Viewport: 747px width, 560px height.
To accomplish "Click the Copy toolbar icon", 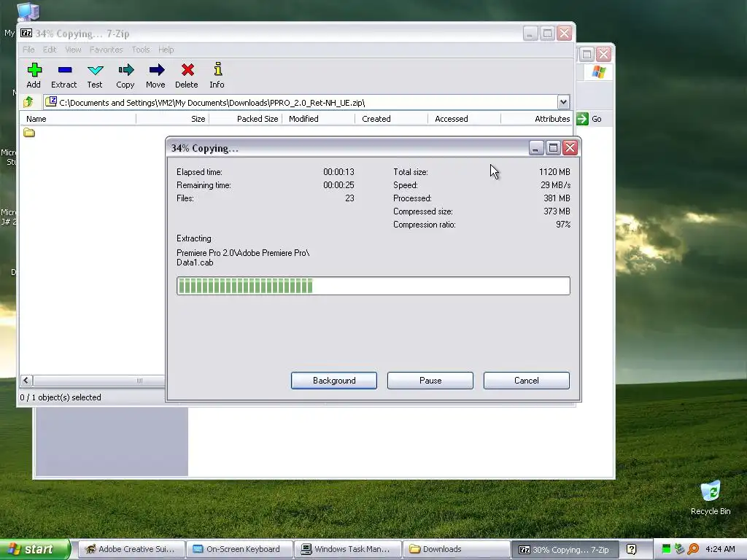I will coord(125,70).
